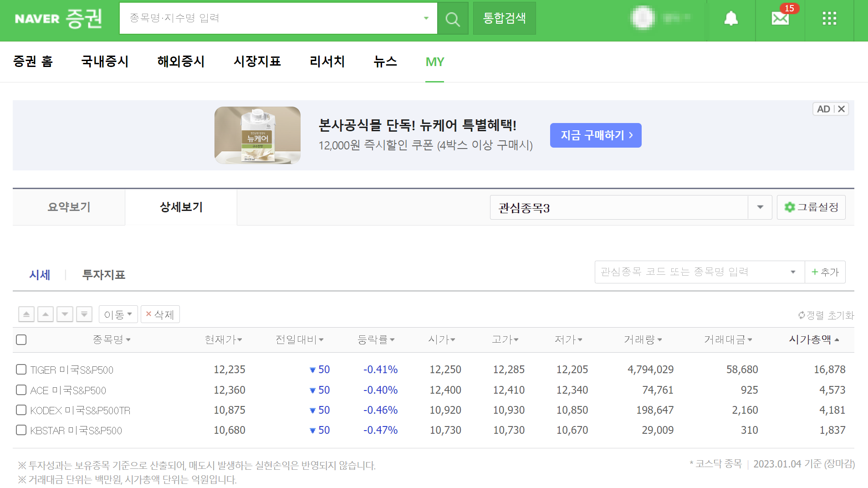Click the 삭제 delete button

160,314
